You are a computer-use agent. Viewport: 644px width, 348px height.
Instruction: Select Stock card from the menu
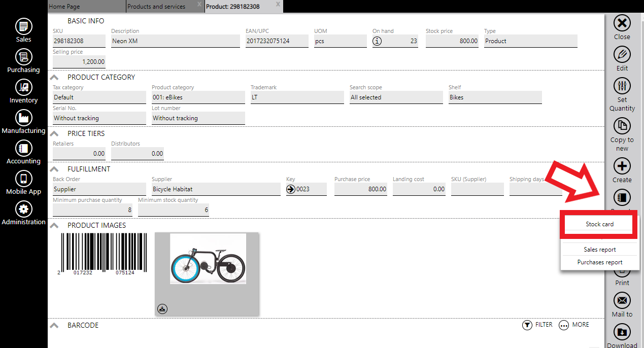point(599,224)
